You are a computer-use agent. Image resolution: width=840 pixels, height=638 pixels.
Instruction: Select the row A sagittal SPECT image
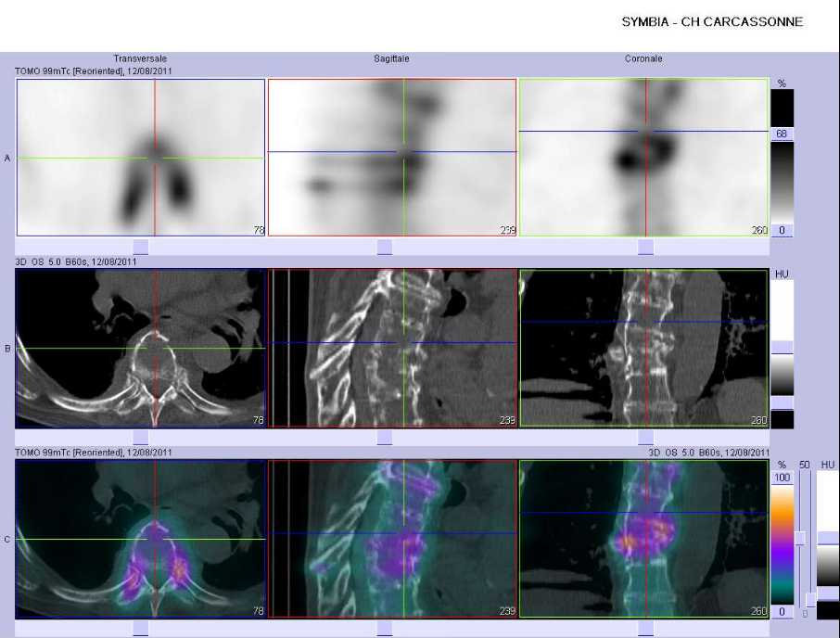click(392, 158)
